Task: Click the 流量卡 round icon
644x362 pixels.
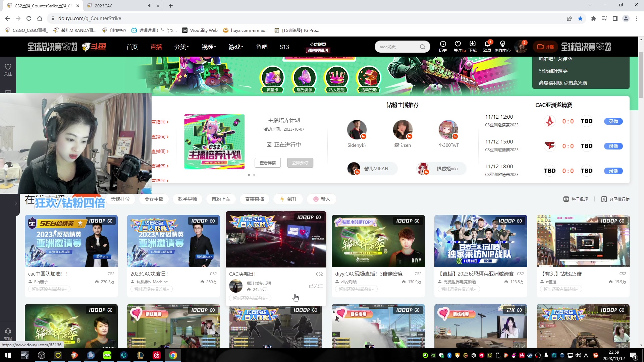Action: [x=272, y=79]
